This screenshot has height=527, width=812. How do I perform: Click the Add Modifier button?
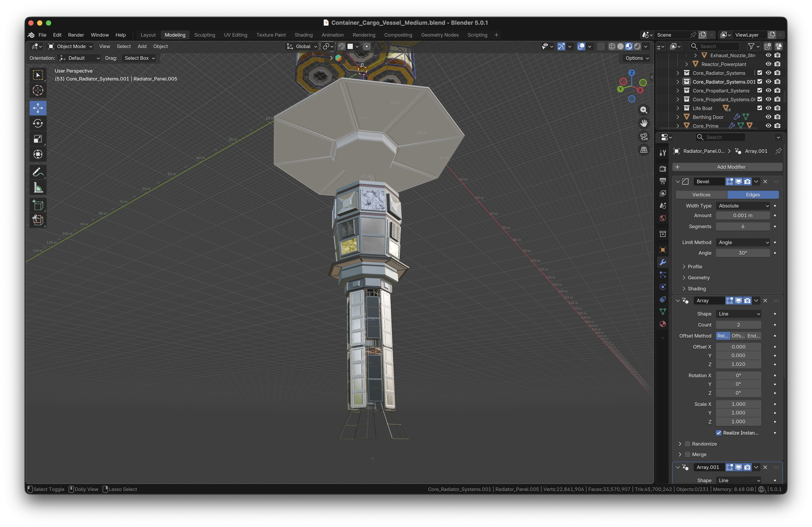click(x=727, y=167)
